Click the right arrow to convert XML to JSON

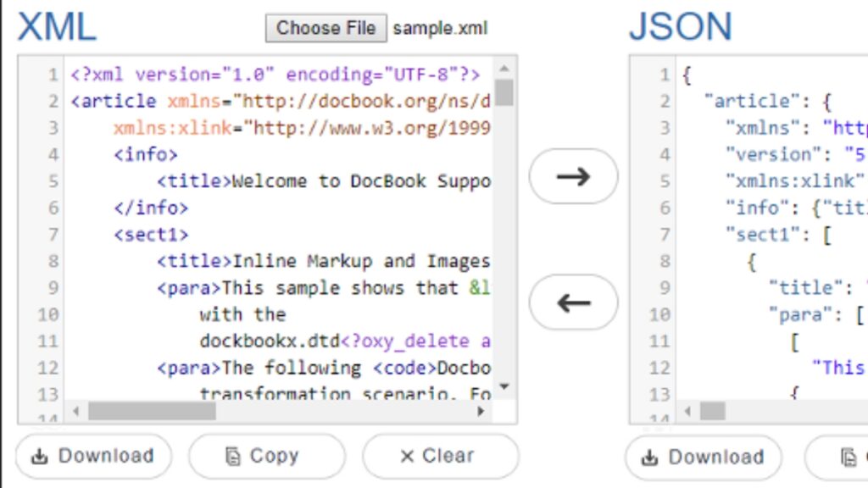573,175
